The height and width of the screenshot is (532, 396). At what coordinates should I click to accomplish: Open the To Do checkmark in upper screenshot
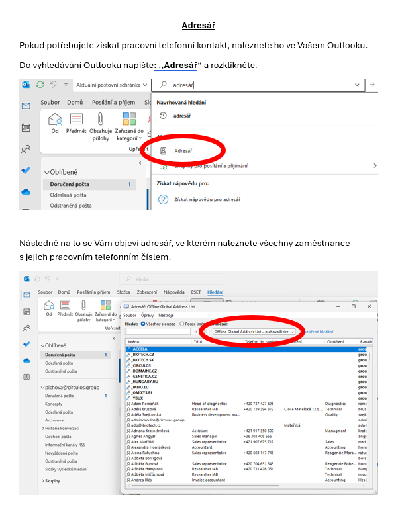click(x=26, y=170)
